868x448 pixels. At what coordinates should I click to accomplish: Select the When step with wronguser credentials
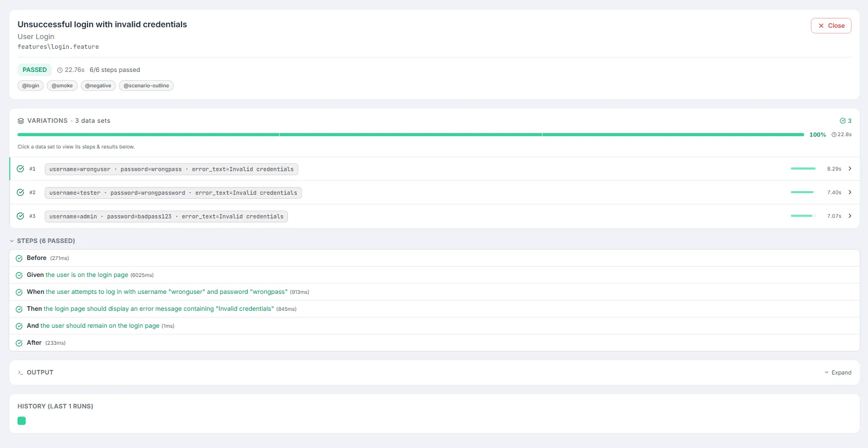435,292
